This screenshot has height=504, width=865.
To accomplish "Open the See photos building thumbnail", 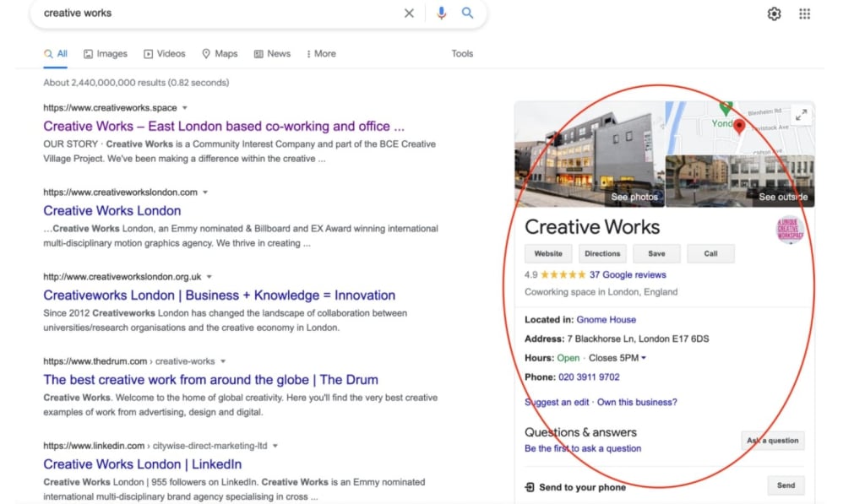I will point(589,154).
